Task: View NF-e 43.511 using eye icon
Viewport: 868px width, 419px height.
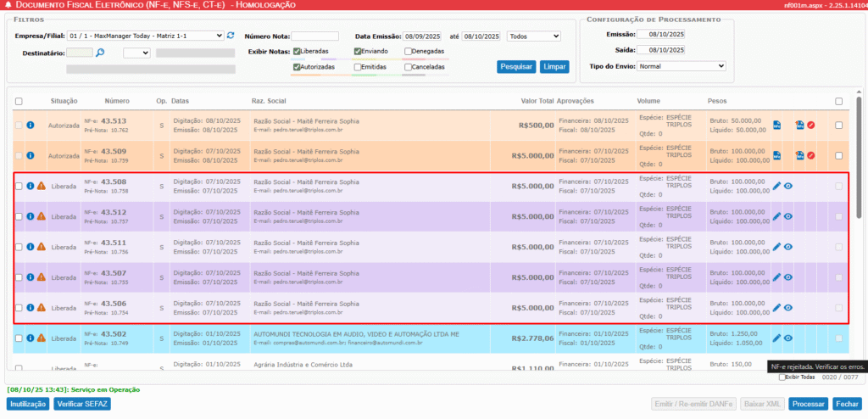Action: [788, 248]
